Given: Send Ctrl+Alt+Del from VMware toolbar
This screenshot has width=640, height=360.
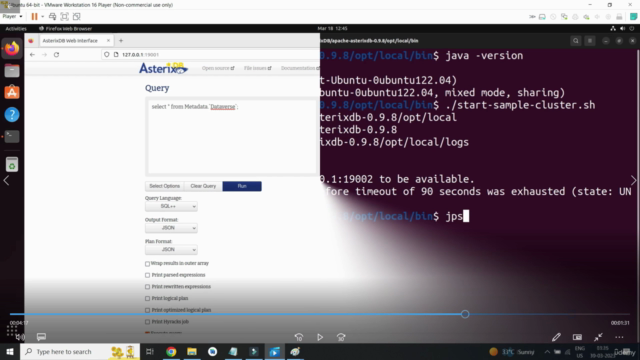Looking at the screenshot, I should tap(53, 16).
